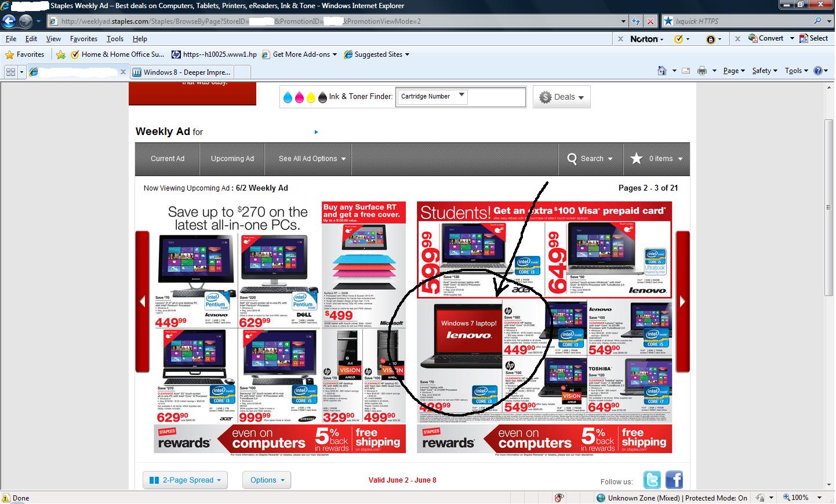Open the Tools command bar menu

(797, 71)
